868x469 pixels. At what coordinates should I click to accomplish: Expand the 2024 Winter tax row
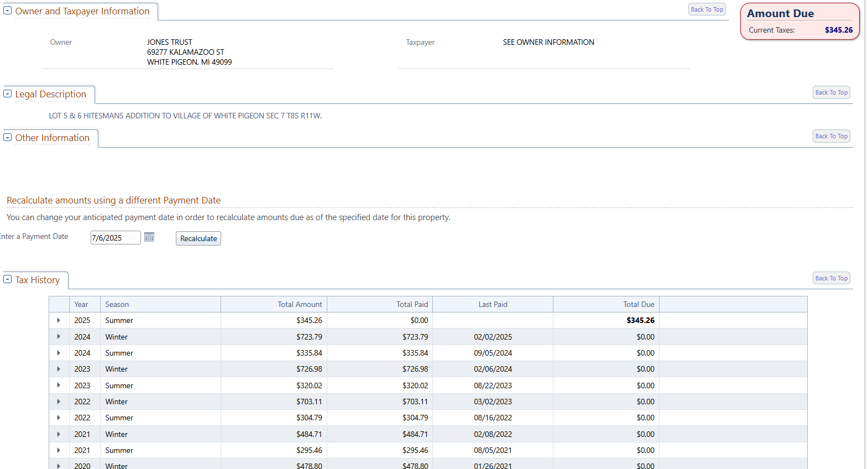59,337
